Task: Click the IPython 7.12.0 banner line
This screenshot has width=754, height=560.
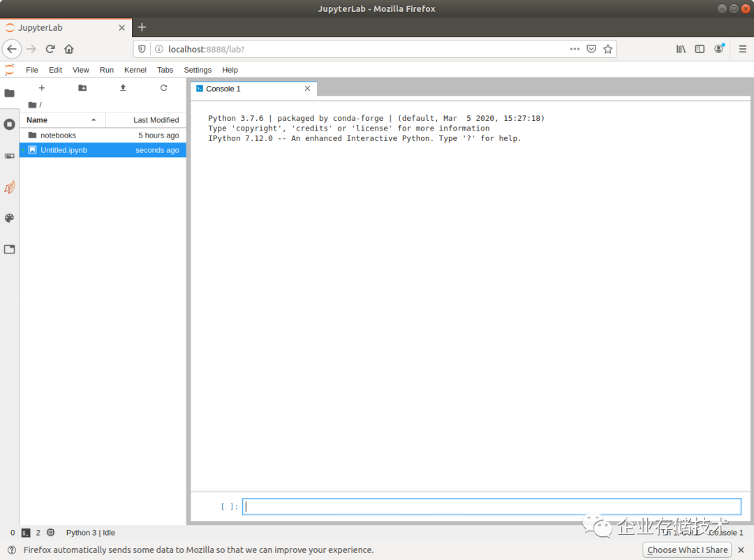Action: click(x=364, y=138)
